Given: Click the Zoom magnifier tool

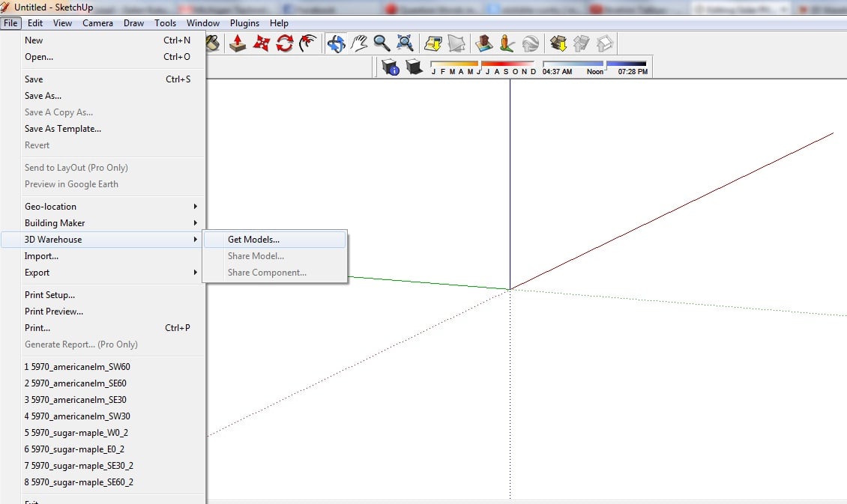Looking at the screenshot, I should pyautogui.click(x=382, y=43).
